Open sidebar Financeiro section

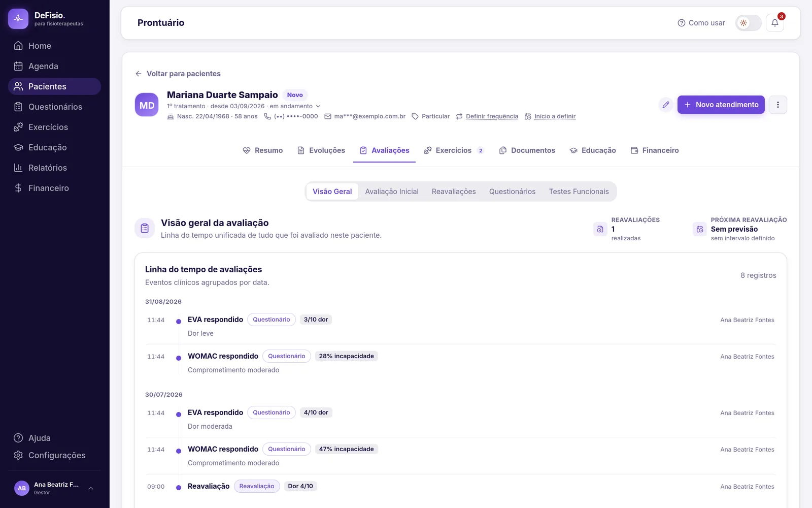(x=54, y=188)
